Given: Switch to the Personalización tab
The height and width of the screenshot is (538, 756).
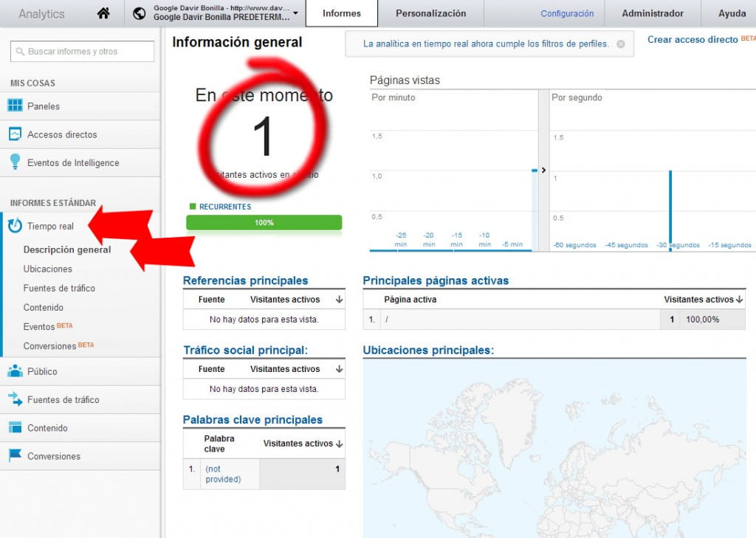Looking at the screenshot, I should click(430, 13).
